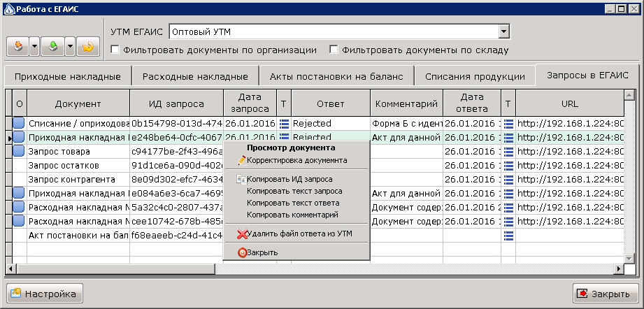
Task: Choose Корректировка докумемнта menu item
Action: pyautogui.click(x=296, y=161)
